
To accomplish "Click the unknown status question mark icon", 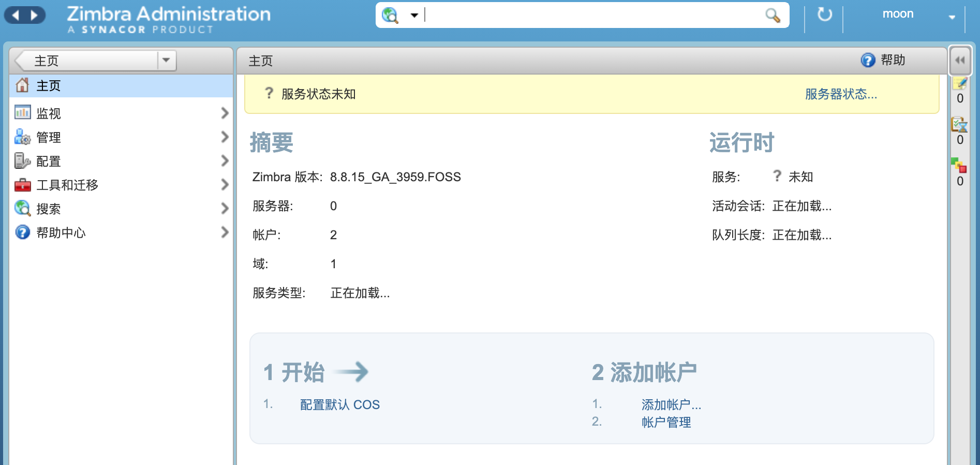I will 269,93.
